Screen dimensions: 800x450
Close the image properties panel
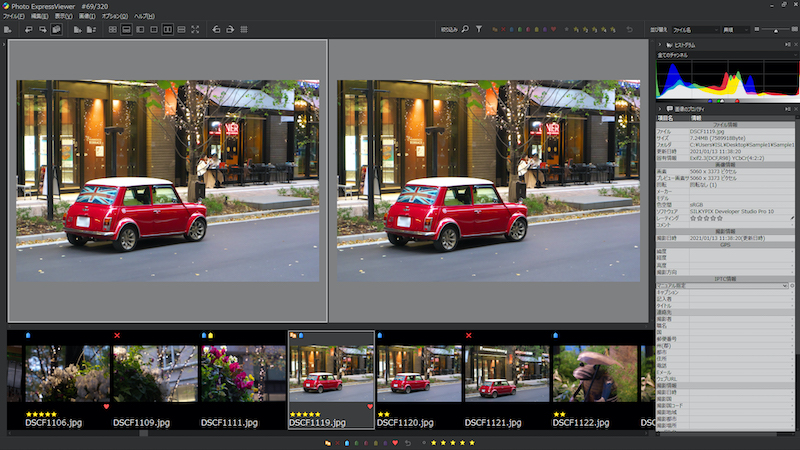click(796, 109)
